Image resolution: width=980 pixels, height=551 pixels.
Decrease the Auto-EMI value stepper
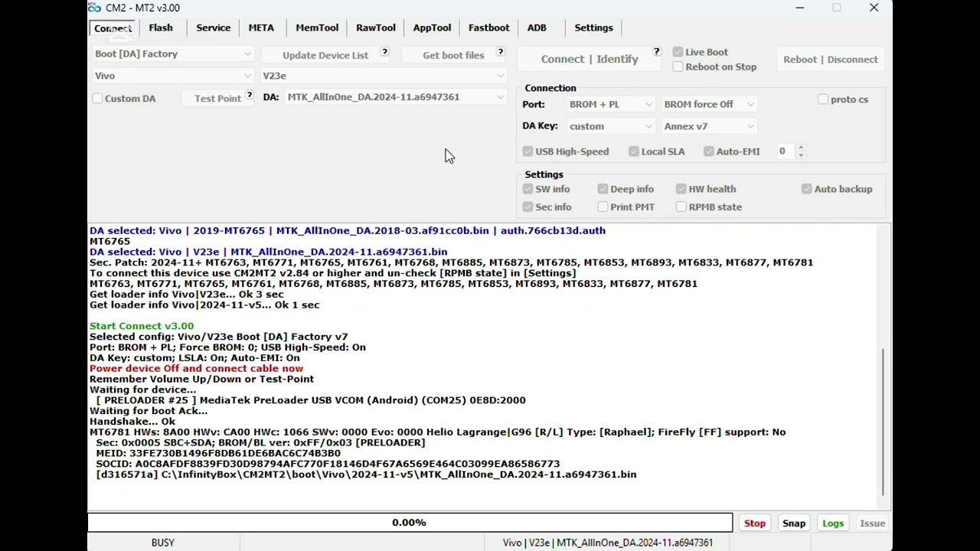[x=801, y=155]
